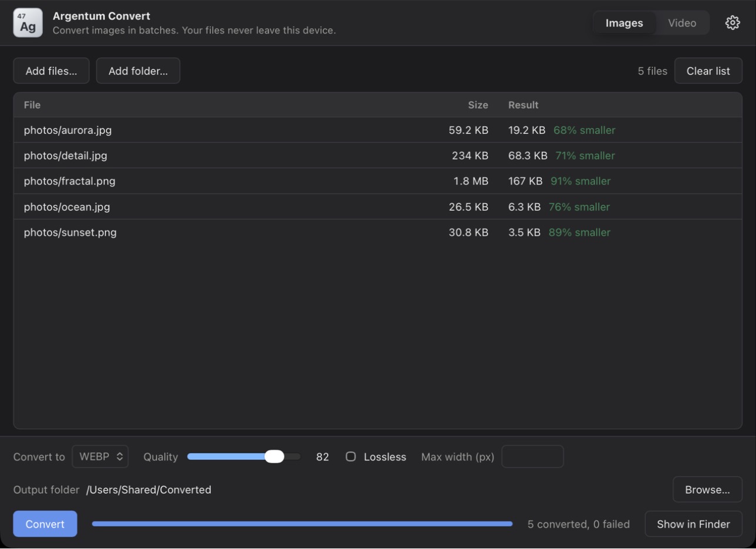Browse for an output folder
756x549 pixels.
coord(708,490)
